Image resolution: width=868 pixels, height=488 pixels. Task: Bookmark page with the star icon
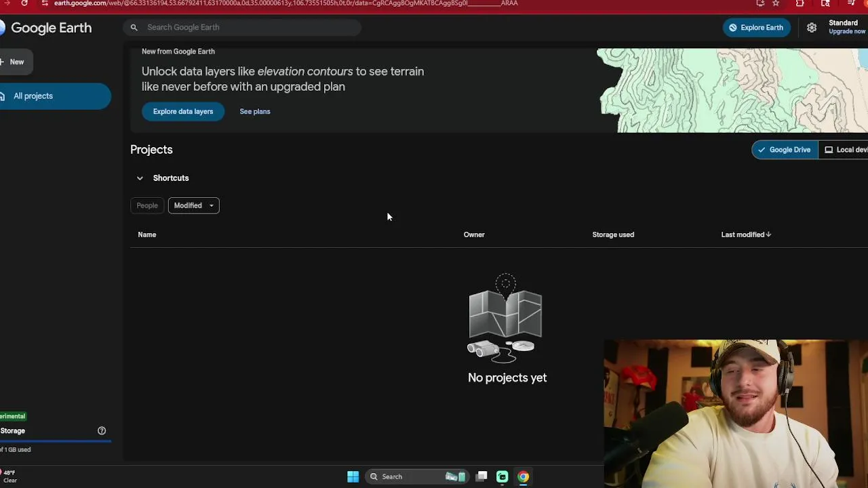pyautogui.click(x=776, y=3)
